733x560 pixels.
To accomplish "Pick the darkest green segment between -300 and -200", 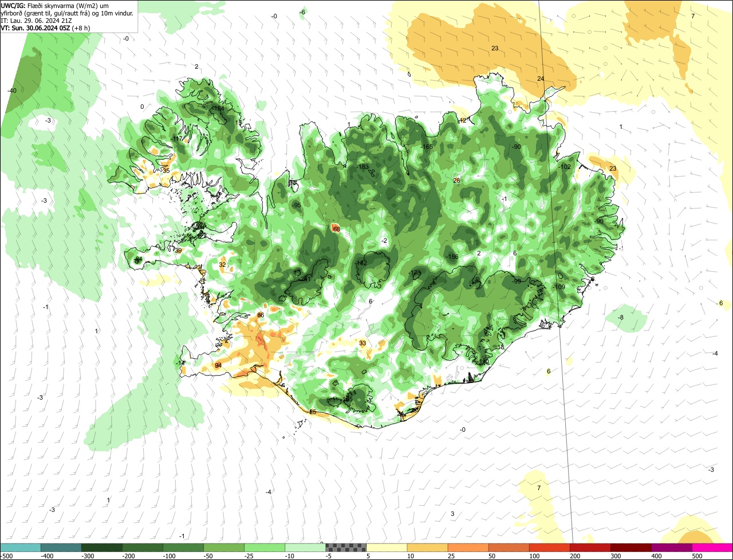I will pyautogui.click(x=102, y=547).
